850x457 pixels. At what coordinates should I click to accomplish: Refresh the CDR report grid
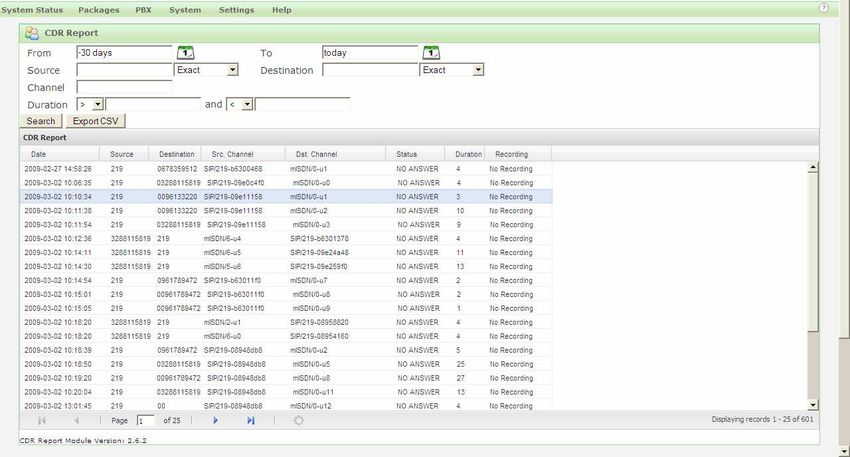[x=298, y=421]
